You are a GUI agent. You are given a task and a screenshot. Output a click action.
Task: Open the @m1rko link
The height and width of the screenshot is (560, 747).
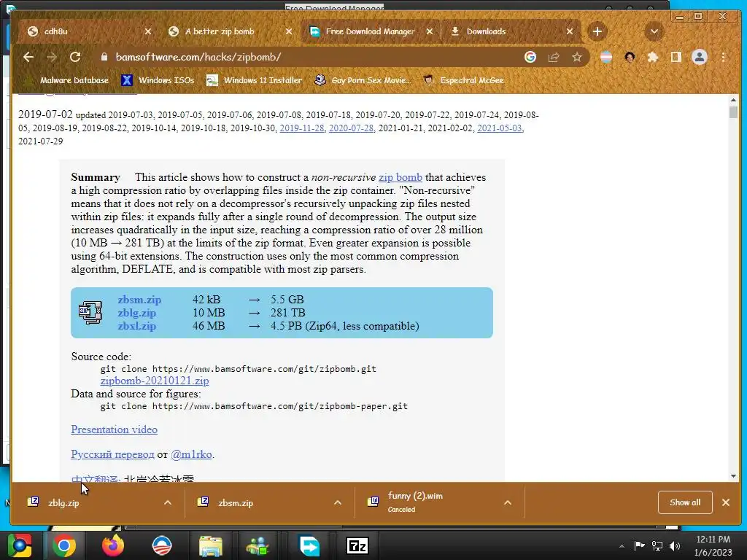point(191,454)
